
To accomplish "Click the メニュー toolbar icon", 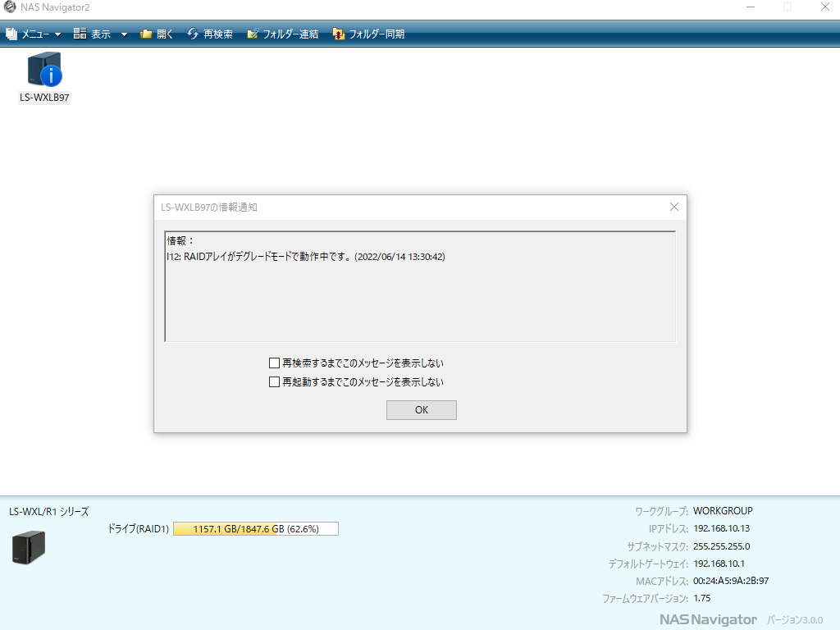I will coord(11,34).
